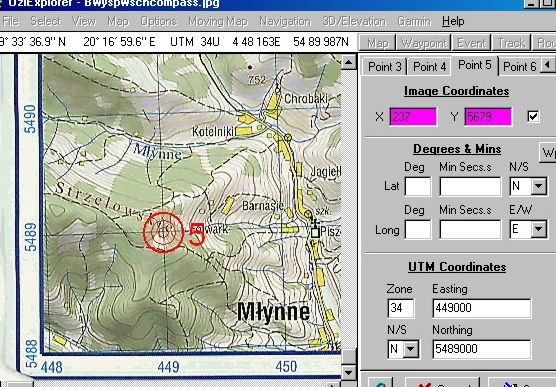The width and height of the screenshot is (556, 387).
Task: Click the UTM Zone input field
Action: click(401, 308)
